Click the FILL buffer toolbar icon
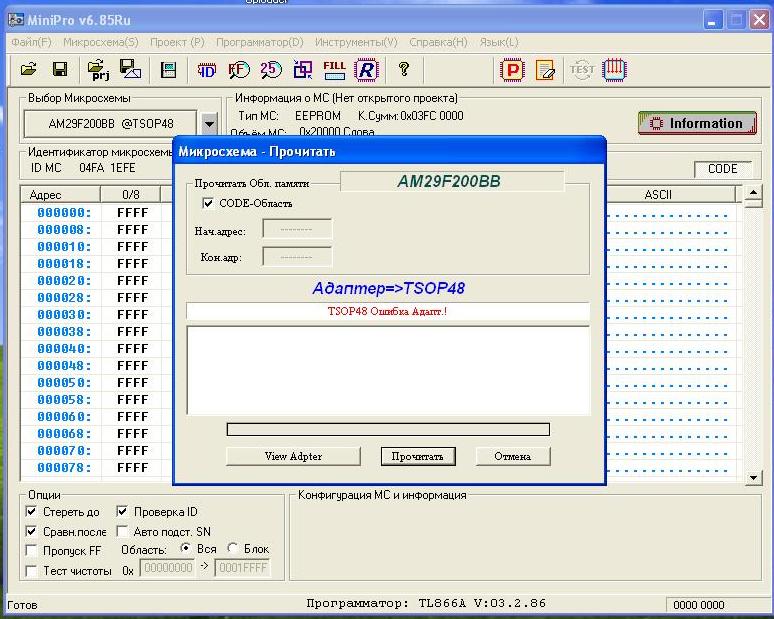This screenshot has height=619, width=774. point(334,70)
